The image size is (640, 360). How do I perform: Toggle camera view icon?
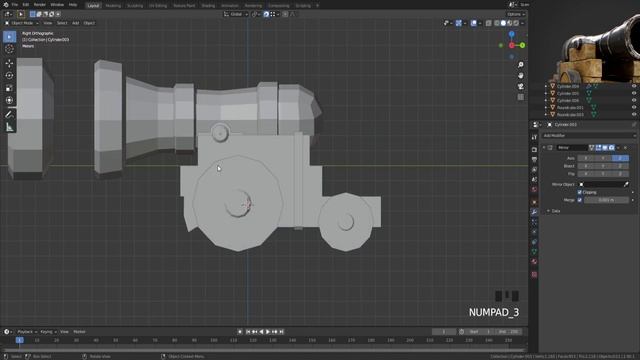coord(520,87)
